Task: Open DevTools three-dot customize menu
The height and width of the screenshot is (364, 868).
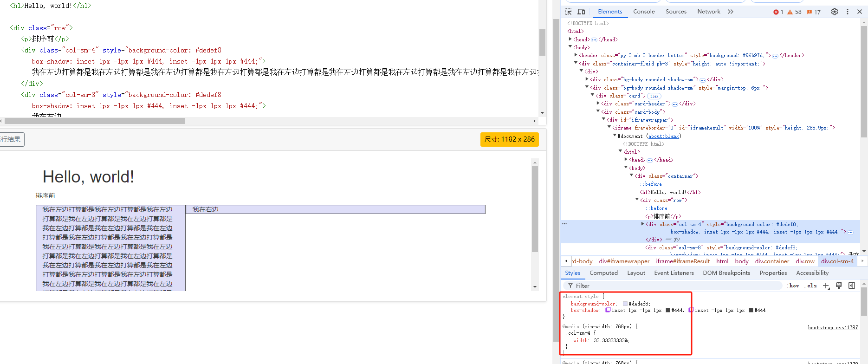Action: (x=848, y=12)
